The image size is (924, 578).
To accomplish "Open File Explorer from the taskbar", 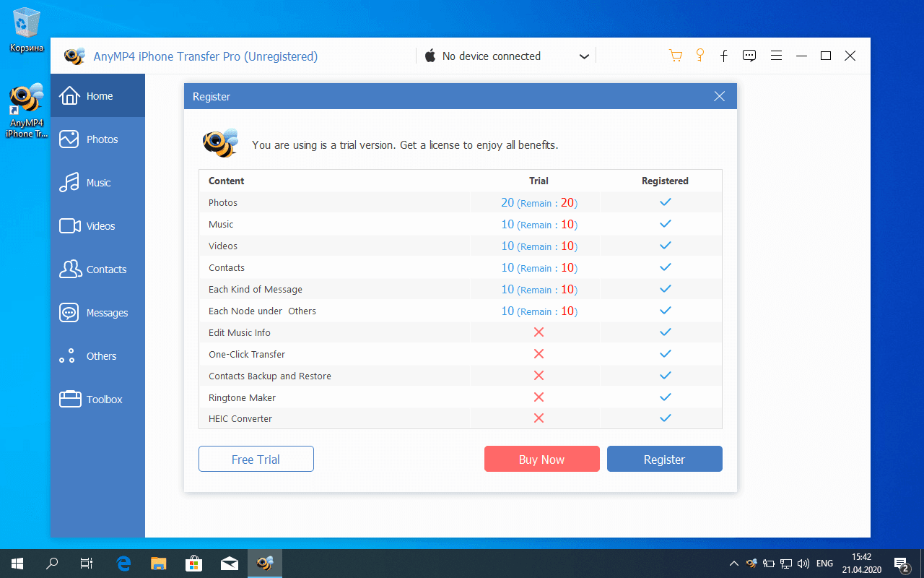I will pyautogui.click(x=159, y=564).
